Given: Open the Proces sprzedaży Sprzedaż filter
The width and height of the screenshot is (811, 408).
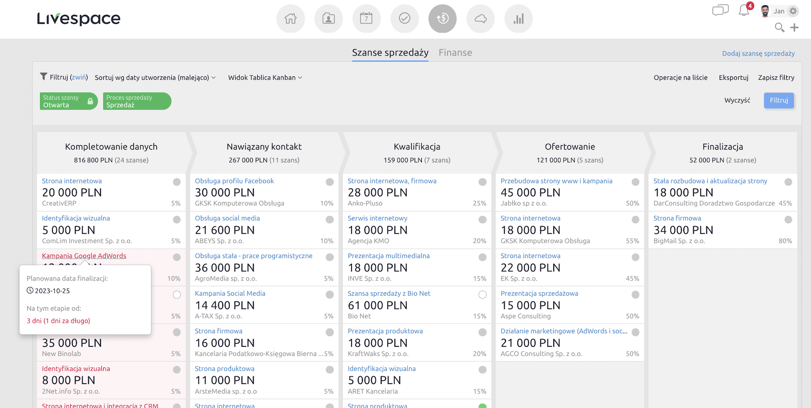Looking at the screenshot, I should click(137, 101).
